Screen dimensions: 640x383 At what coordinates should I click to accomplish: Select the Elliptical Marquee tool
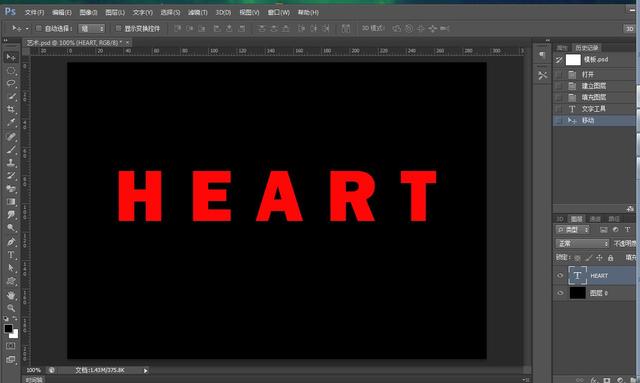pyautogui.click(x=11, y=70)
